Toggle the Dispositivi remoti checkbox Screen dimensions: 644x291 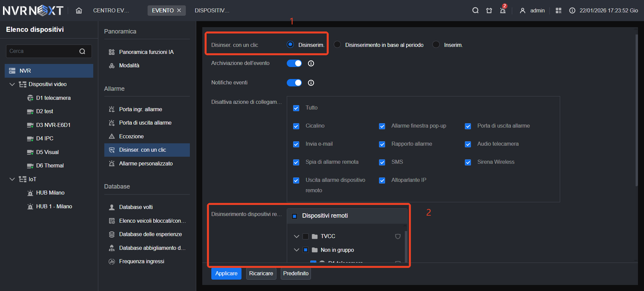[294, 216]
